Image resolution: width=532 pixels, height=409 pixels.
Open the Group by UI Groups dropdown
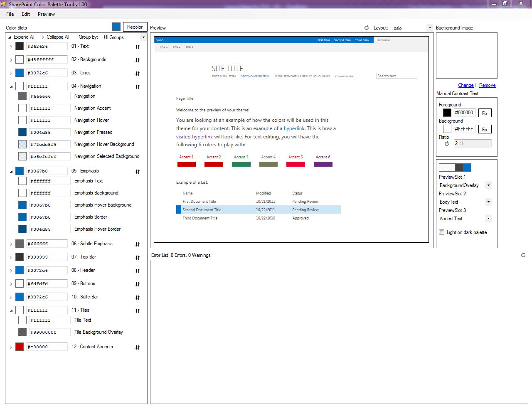pos(143,37)
